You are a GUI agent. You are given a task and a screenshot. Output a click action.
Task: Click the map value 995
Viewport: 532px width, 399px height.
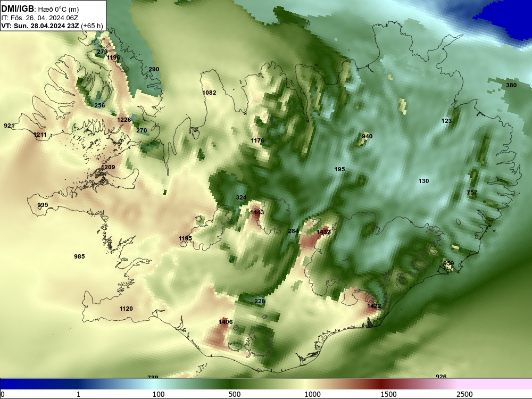(43, 205)
